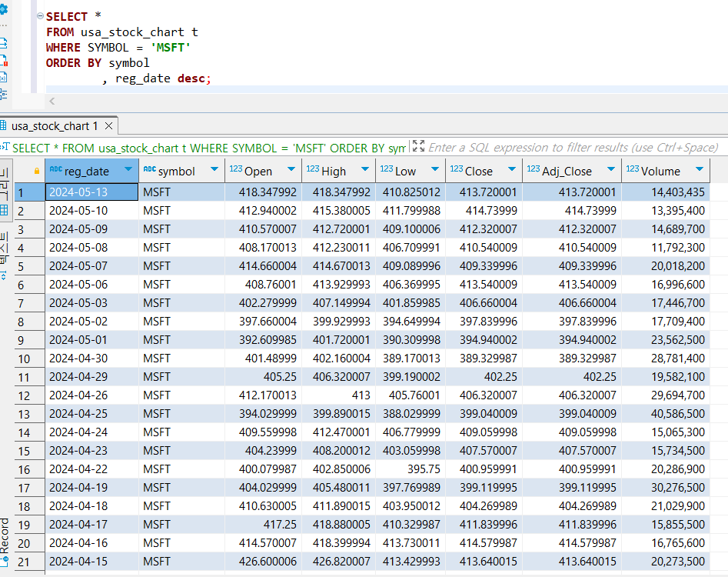Open Adj_Close column dropdown arrow
This screenshot has height=577, width=728.
[x=611, y=169]
